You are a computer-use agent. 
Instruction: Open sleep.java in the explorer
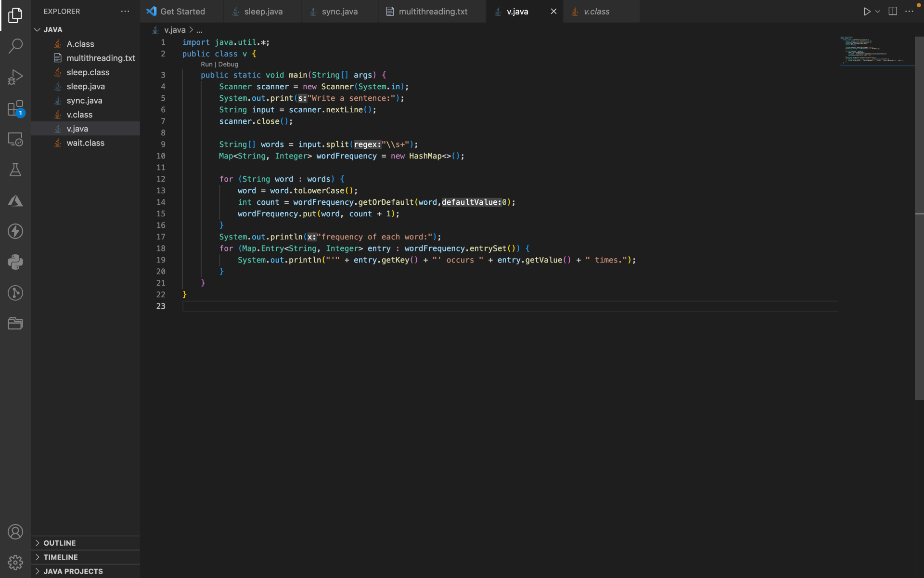[86, 86]
